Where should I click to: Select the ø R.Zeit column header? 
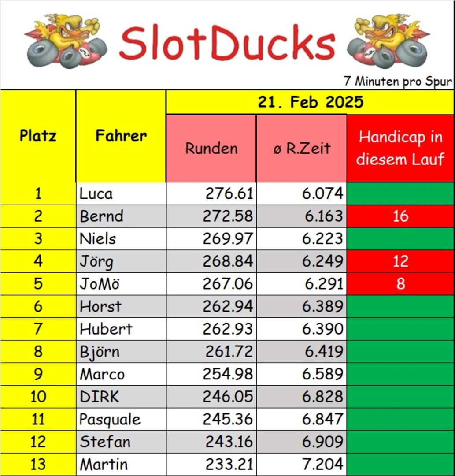pyautogui.click(x=302, y=149)
